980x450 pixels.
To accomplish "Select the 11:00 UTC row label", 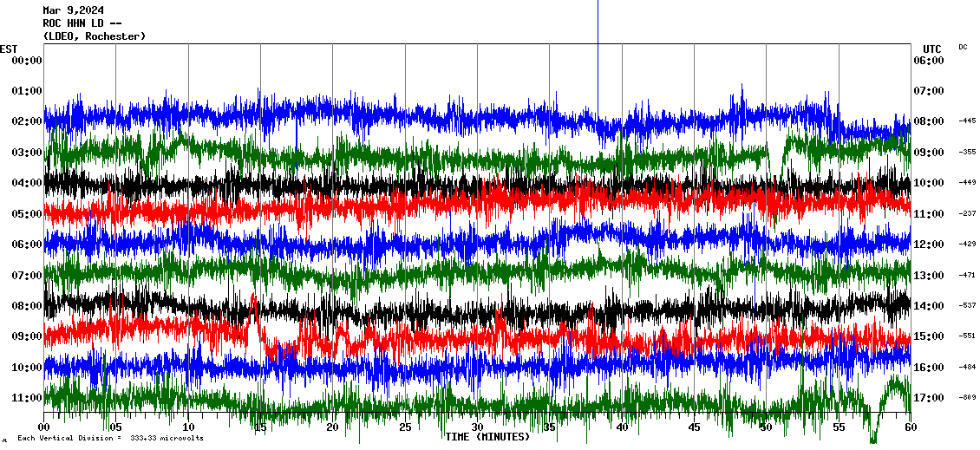I will [x=927, y=213].
